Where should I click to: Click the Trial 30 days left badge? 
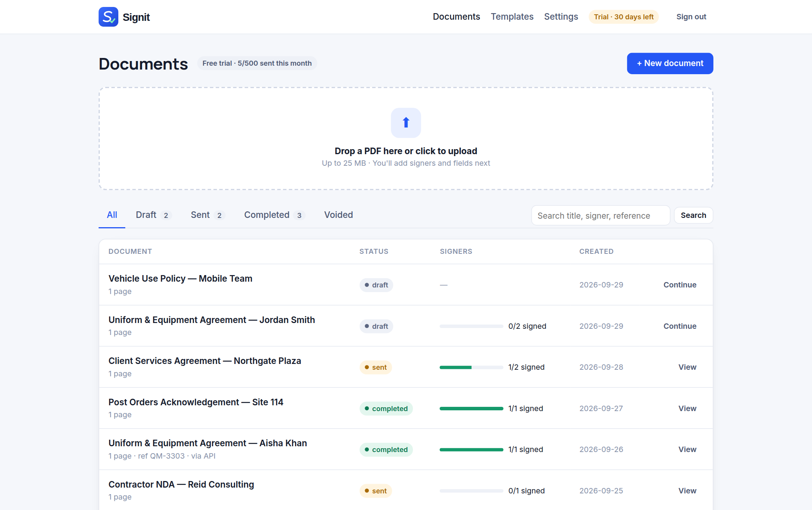click(x=624, y=17)
